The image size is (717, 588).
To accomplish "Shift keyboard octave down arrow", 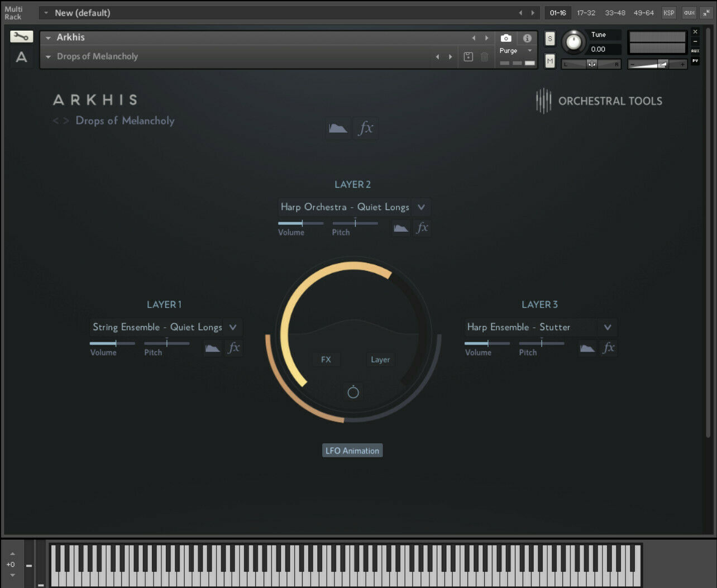I will point(12,575).
